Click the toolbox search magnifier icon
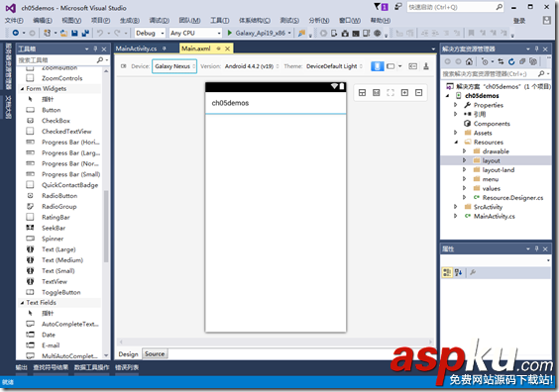Image resolution: width=559 pixels, height=392 pixels. click(100, 59)
